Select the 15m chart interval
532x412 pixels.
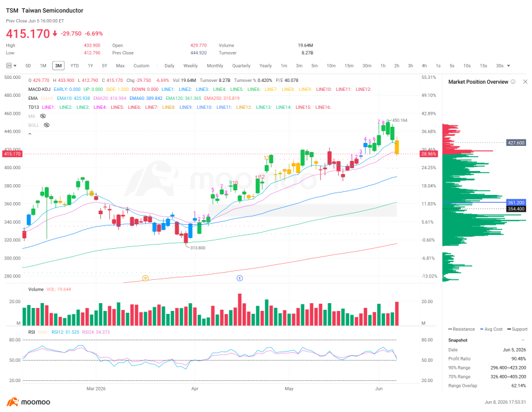348,66
